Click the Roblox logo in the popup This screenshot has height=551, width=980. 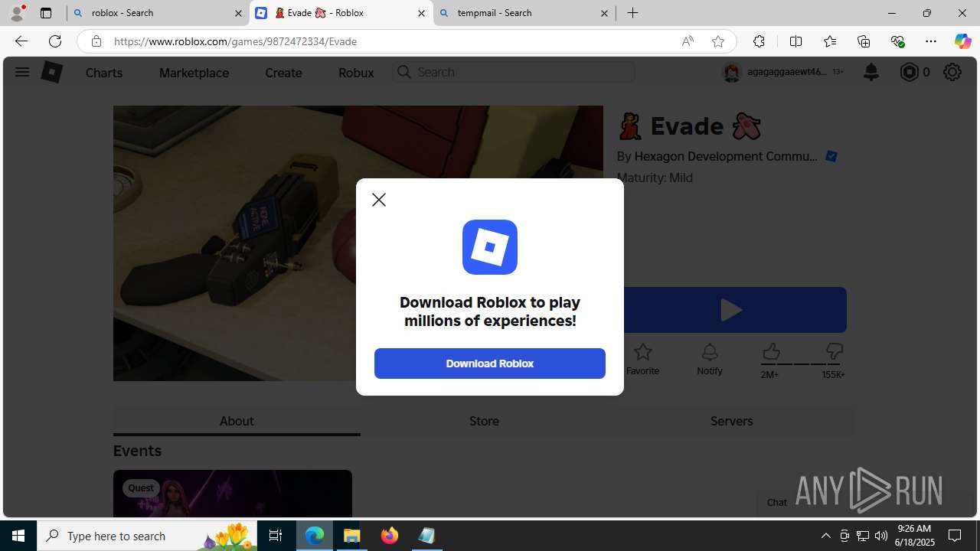tap(490, 247)
